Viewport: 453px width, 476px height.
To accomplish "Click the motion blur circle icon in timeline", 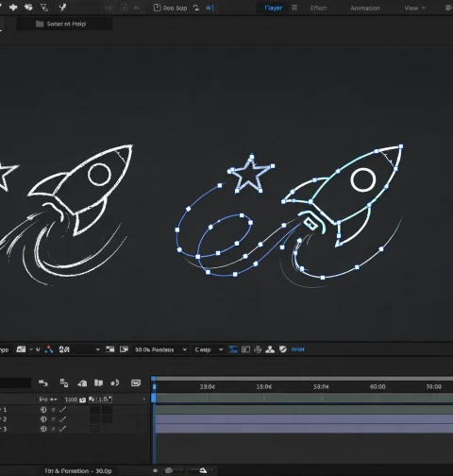I will point(115,382).
